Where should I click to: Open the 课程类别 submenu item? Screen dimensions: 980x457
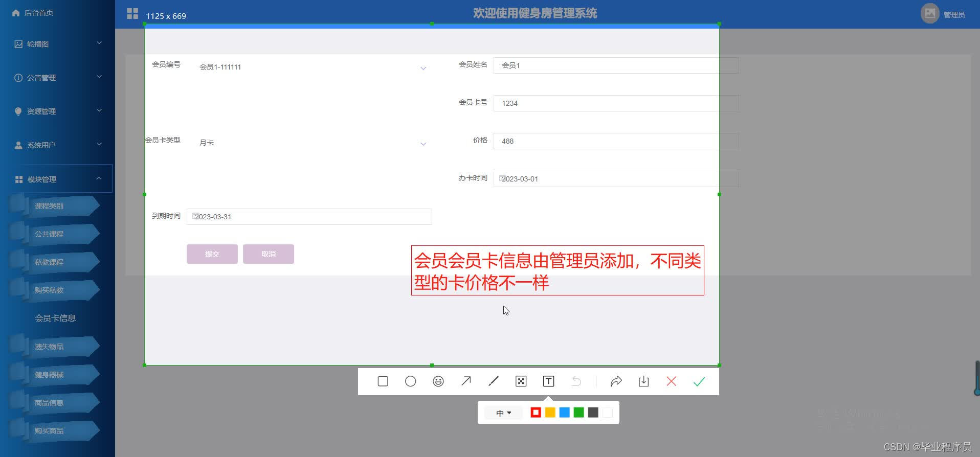55,206
